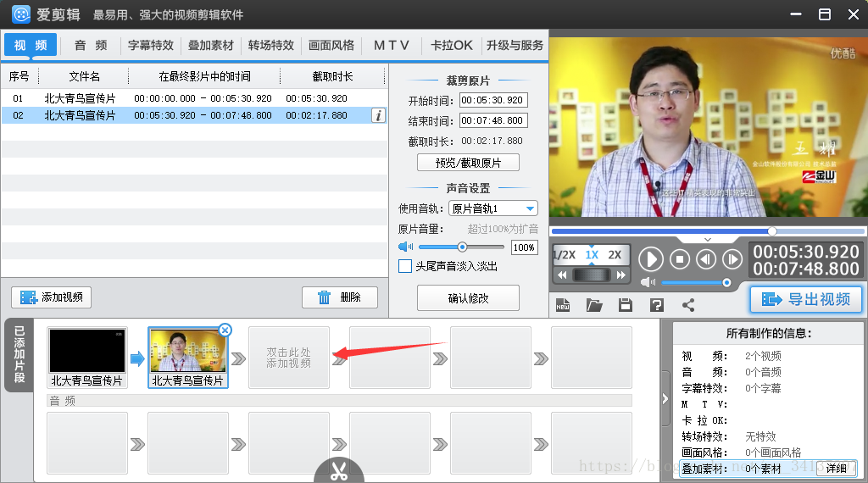
Task: Create a new project icon
Action: [563, 305]
